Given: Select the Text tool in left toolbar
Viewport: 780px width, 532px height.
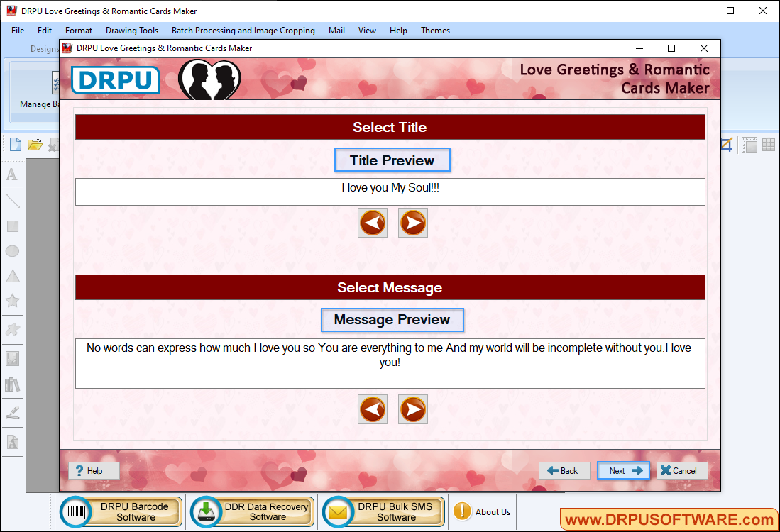Looking at the screenshot, I should pos(12,174).
